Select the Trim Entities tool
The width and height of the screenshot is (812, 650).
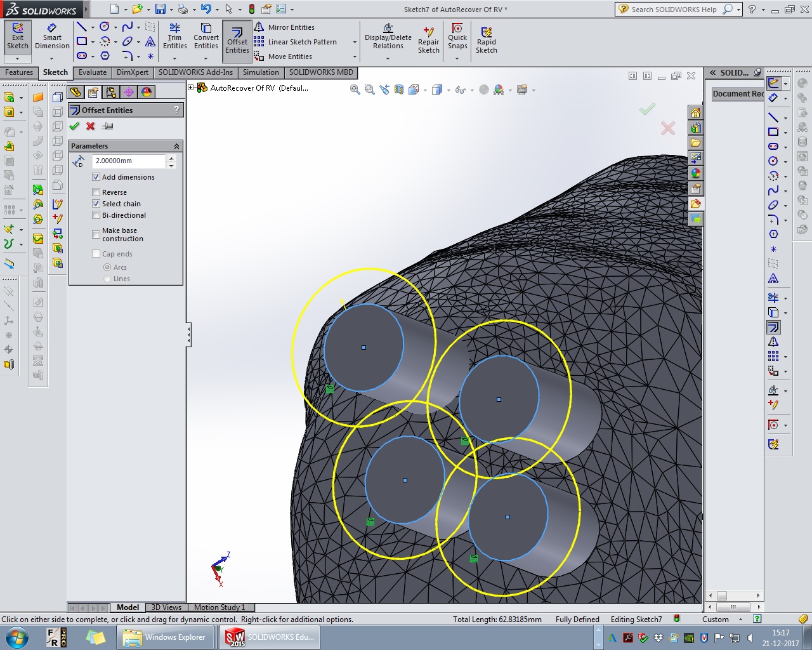174,37
